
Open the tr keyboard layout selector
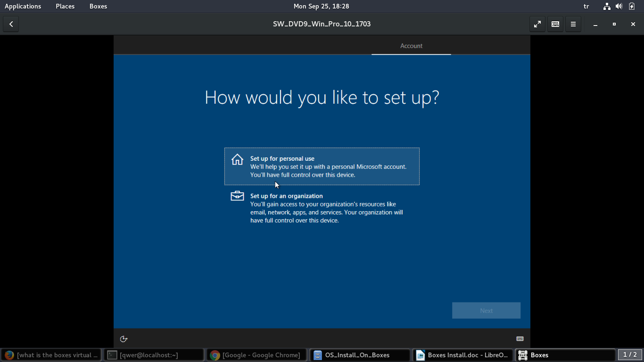pyautogui.click(x=586, y=6)
